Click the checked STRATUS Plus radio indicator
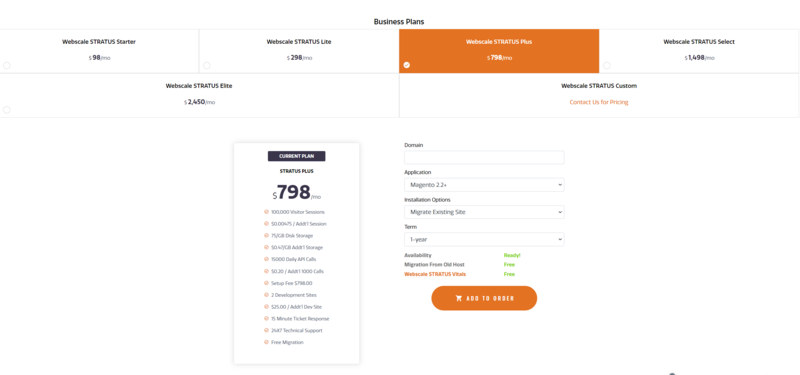Viewport: 800px width, 375px height. point(407,65)
